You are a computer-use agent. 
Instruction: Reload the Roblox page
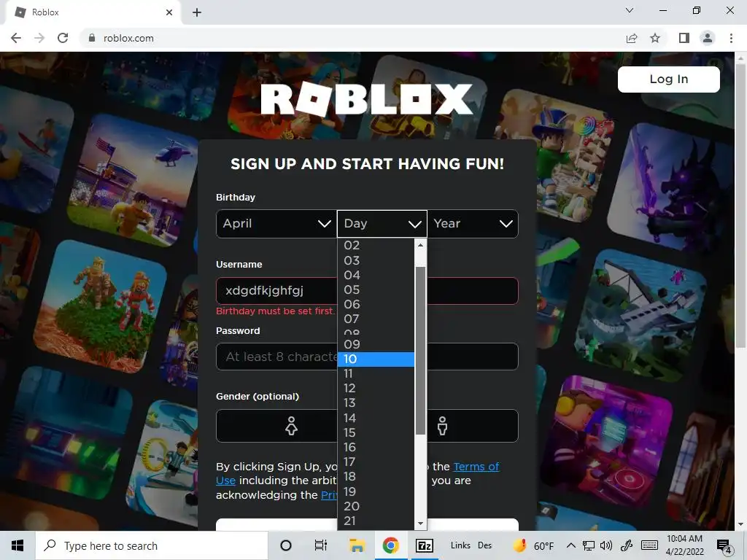(x=63, y=38)
